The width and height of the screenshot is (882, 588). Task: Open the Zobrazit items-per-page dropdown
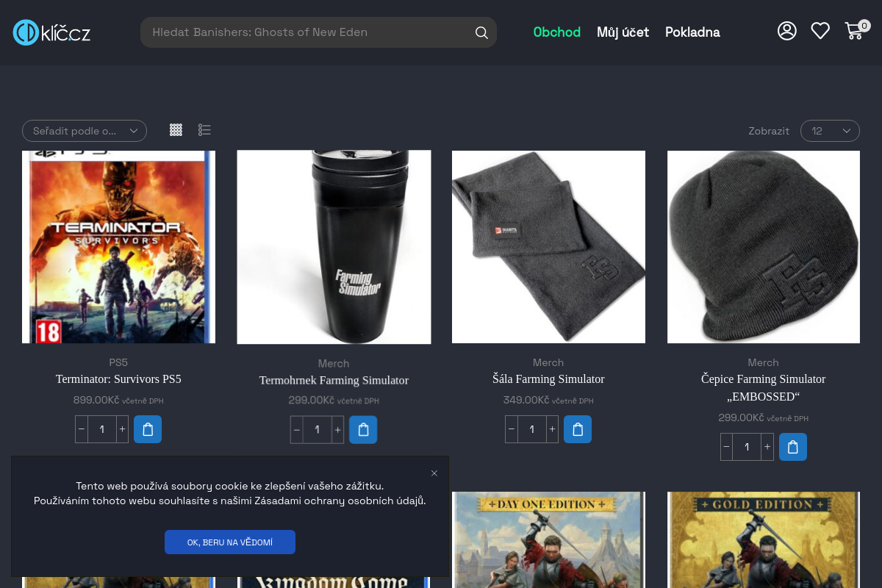pos(830,131)
